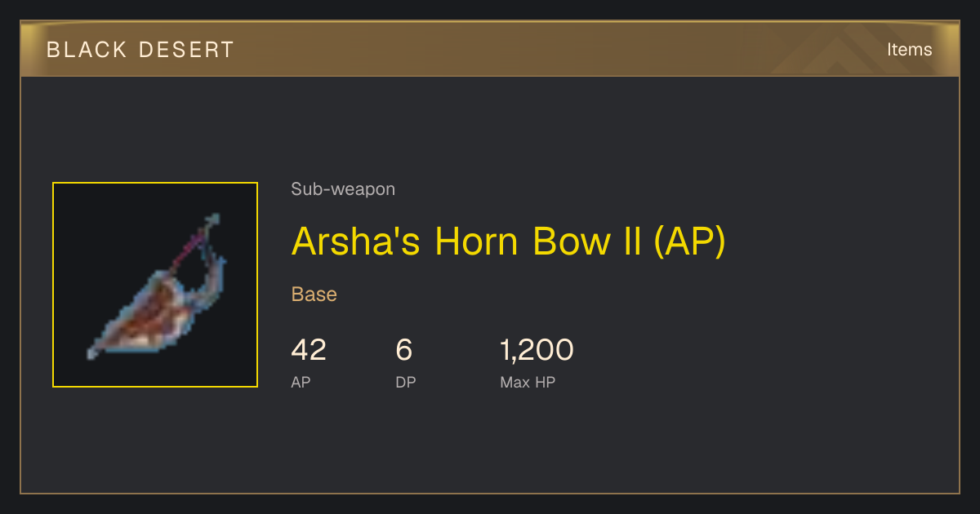This screenshot has height=514, width=980.
Task: Click the BLACK DESERT header title
Action: (x=140, y=50)
